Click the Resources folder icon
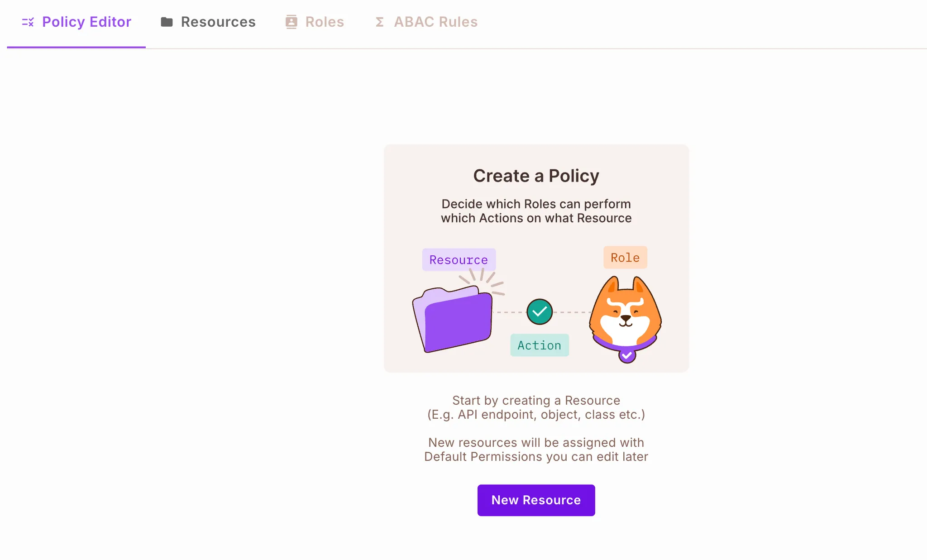The width and height of the screenshot is (927, 560). pos(167,22)
